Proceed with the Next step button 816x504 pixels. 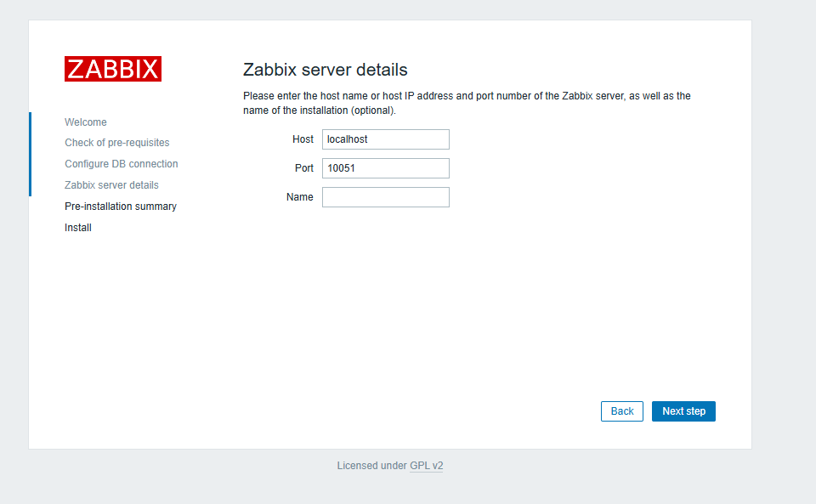tap(683, 411)
